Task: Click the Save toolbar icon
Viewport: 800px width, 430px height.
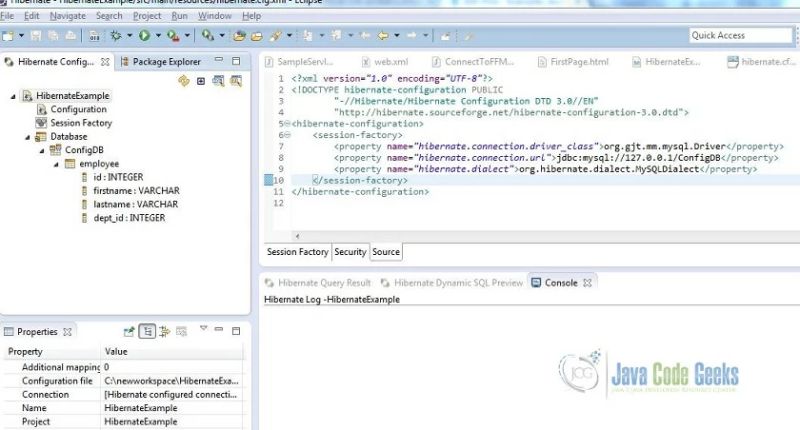Action: click(x=36, y=36)
